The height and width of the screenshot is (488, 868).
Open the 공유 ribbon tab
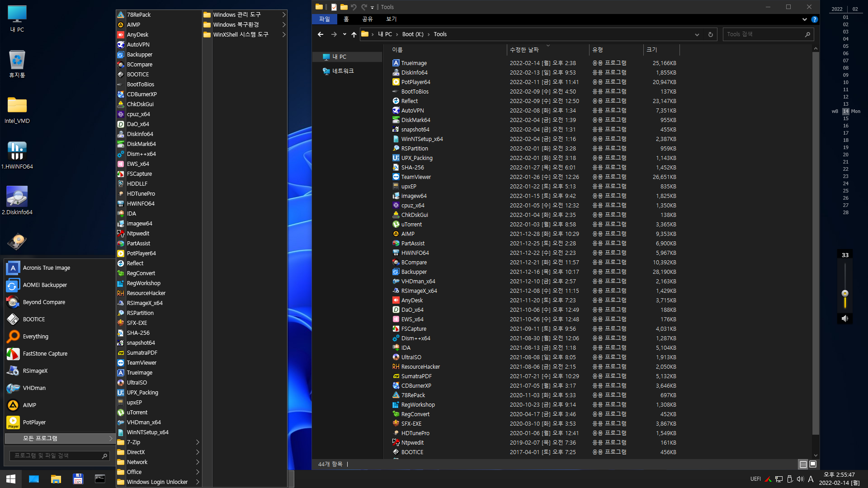(x=367, y=19)
